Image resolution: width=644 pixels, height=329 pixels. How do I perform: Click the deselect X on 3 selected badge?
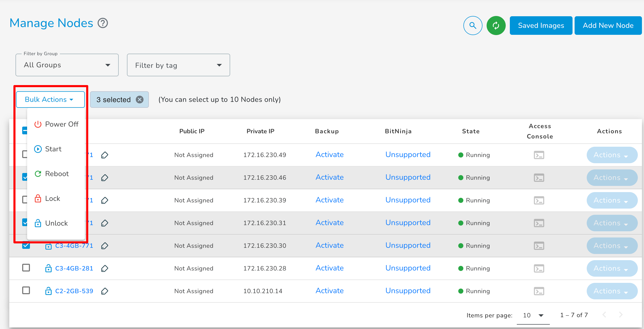[x=140, y=100]
